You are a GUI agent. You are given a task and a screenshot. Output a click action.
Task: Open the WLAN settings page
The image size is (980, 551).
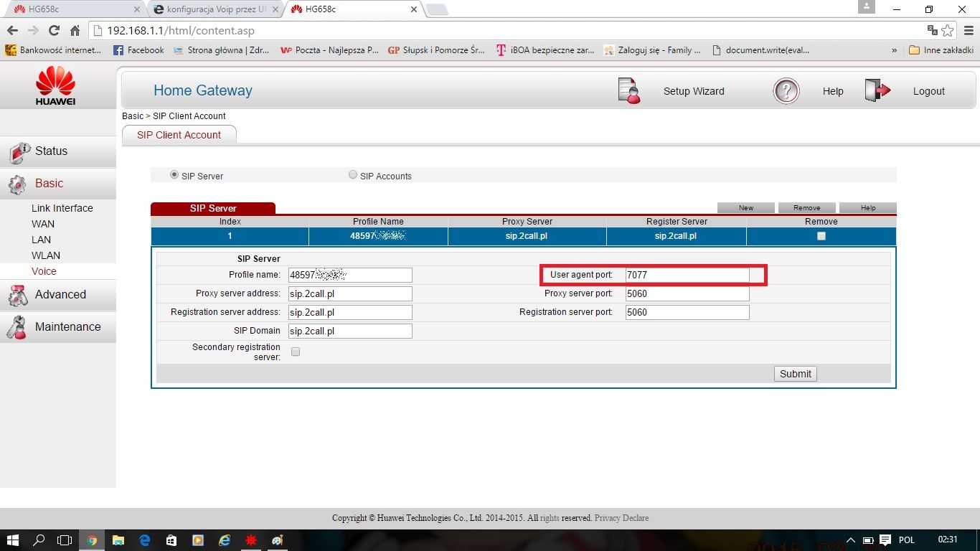(x=46, y=255)
